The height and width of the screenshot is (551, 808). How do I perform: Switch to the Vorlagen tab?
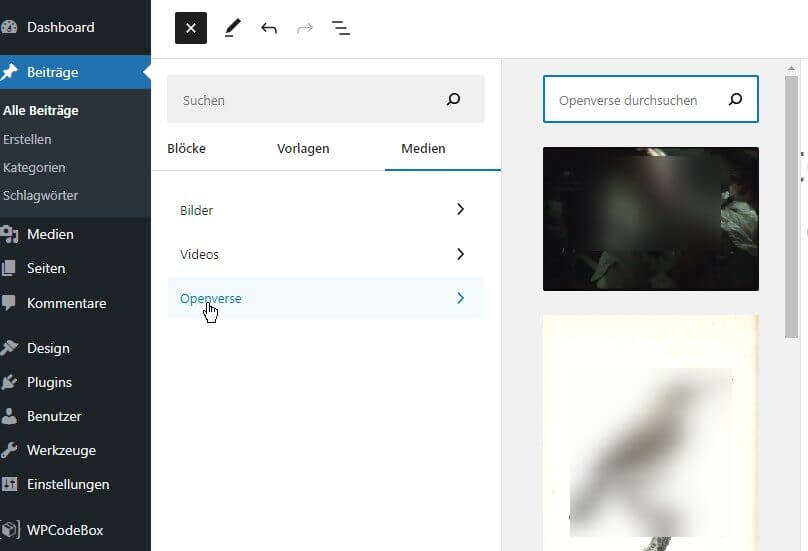303,148
